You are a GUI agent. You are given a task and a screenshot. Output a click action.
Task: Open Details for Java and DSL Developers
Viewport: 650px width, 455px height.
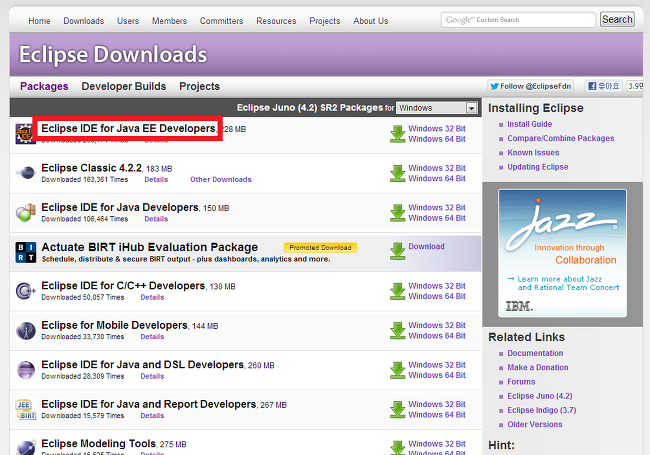[152, 376]
